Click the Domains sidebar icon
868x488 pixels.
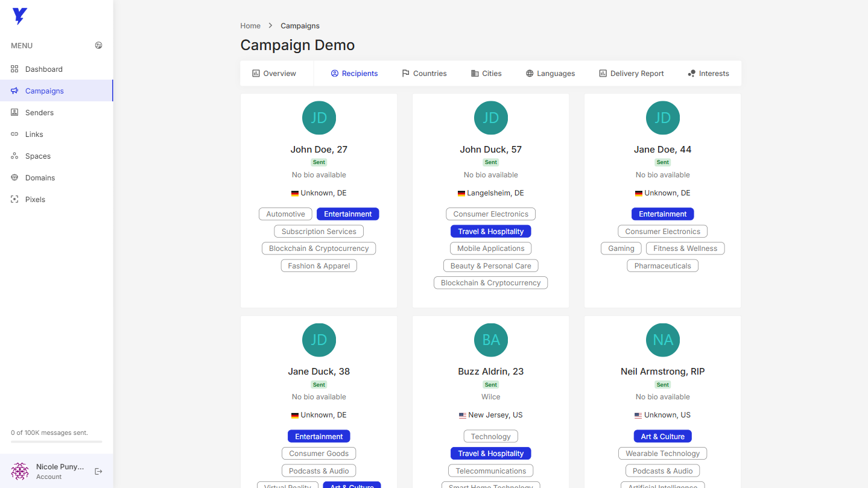[x=14, y=178]
